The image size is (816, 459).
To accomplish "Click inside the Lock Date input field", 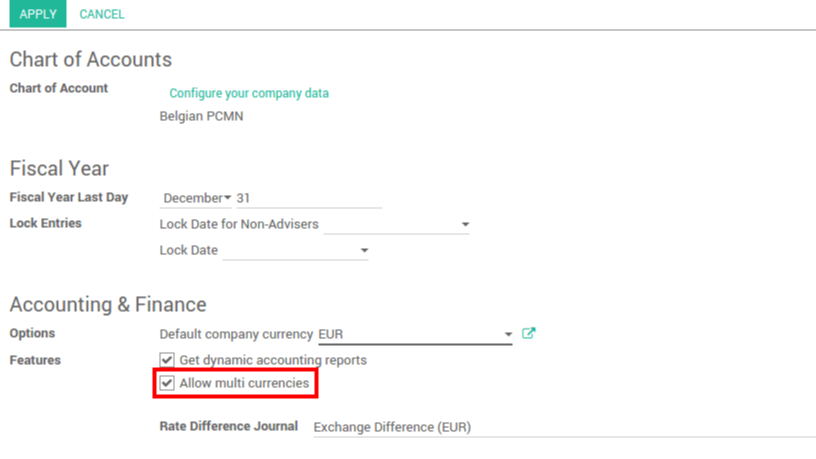I will [288, 251].
